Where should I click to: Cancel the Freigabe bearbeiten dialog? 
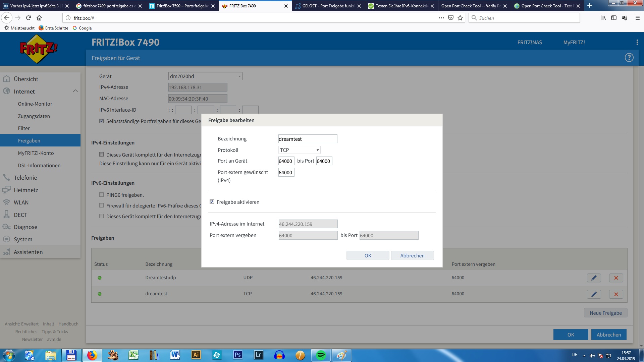click(412, 255)
